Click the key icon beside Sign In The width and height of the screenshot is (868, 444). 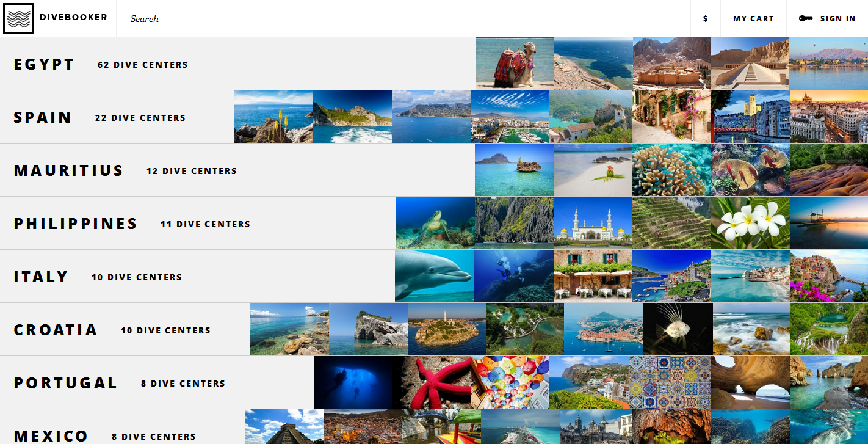[806, 18]
